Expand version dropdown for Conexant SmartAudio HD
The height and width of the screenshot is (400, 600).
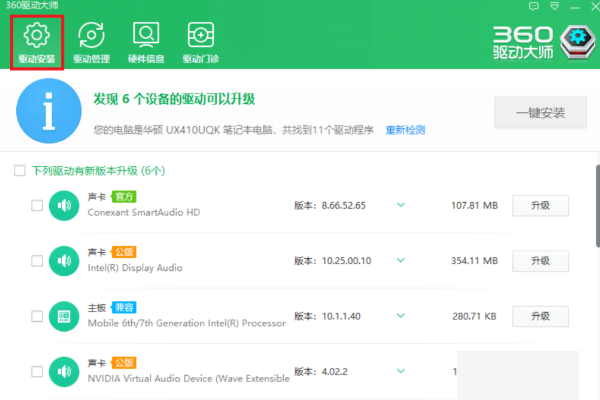coord(401,206)
